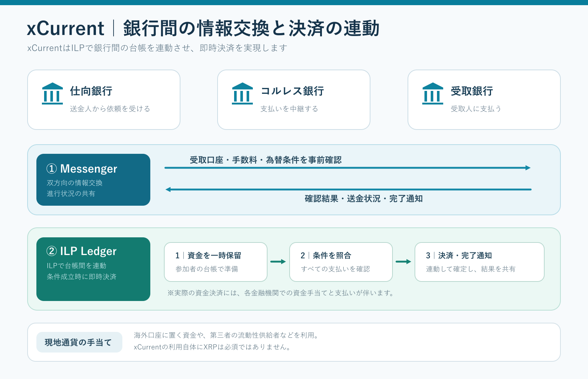The height and width of the screenshot is (379, 588).
Task: Click the text 連動して確定し、結果を共有
Action: coord(471,269)
